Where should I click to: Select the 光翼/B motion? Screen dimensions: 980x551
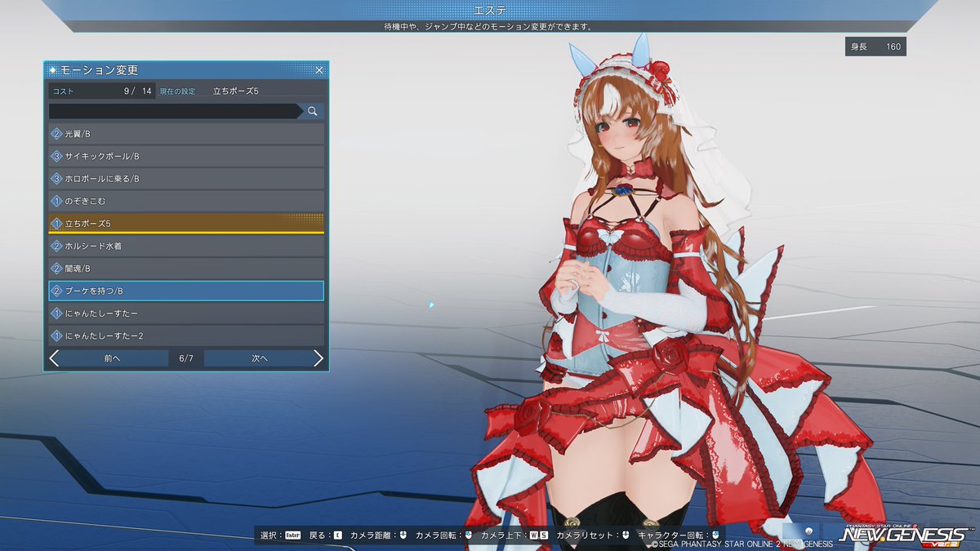point(186,133)
